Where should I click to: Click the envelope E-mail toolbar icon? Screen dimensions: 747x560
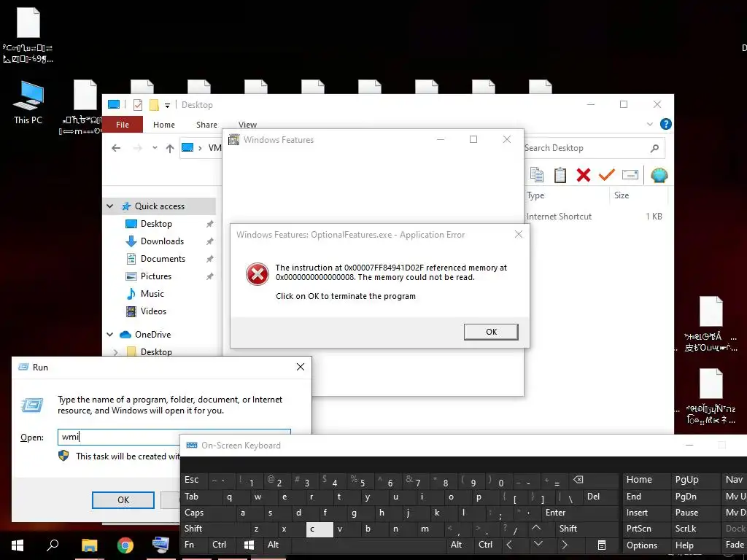pos(630,175)
